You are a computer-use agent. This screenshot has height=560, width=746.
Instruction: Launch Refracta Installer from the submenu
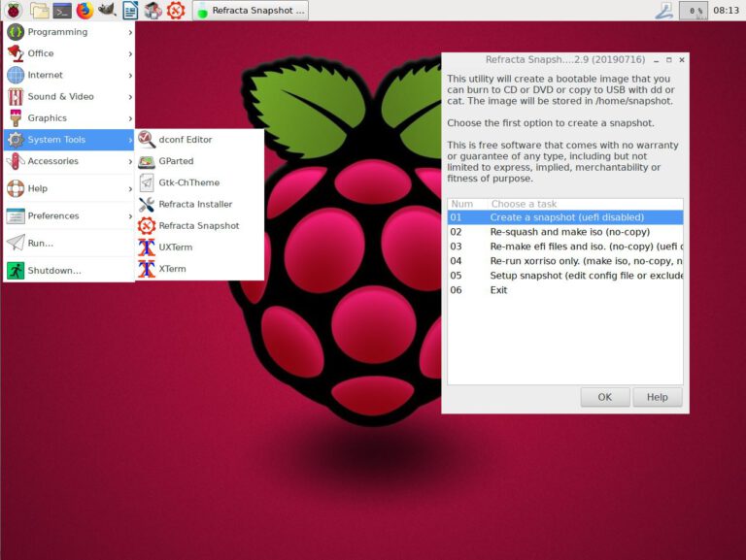(x=200, y=204)
